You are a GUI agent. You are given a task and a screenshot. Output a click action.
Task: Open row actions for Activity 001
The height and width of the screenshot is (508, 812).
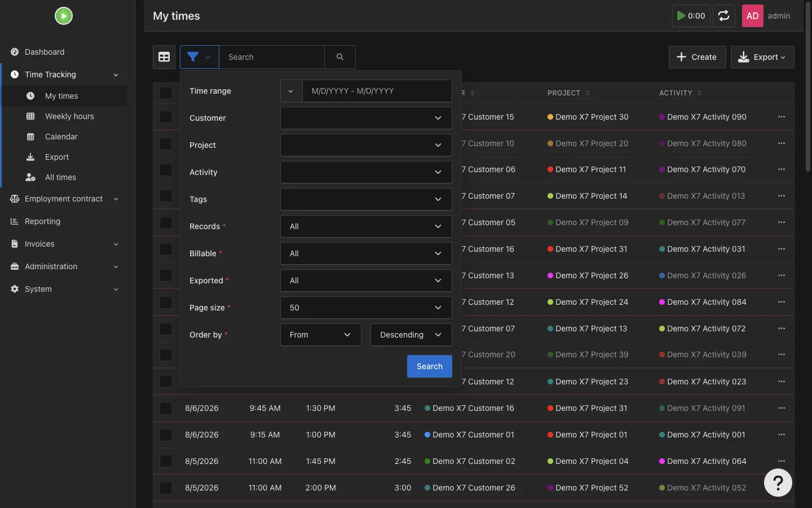(x=782, y=435)
